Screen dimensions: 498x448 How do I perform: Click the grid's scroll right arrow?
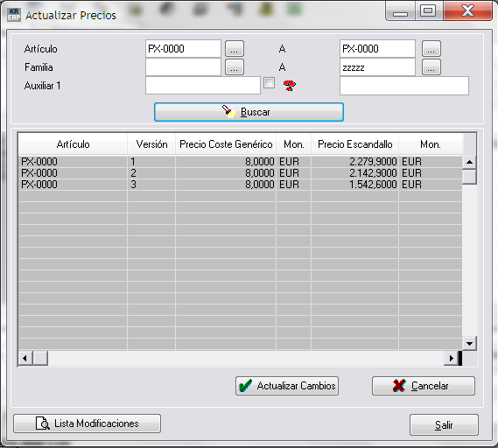pos(451,359)
